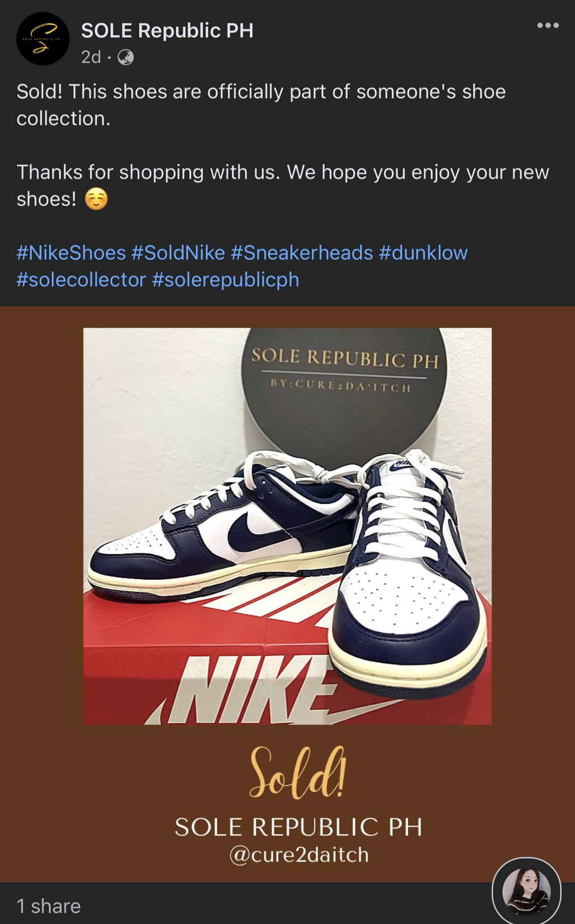575x924 pixels.
Task: Tap the public globe privacy icon
Action: (125, 57)
